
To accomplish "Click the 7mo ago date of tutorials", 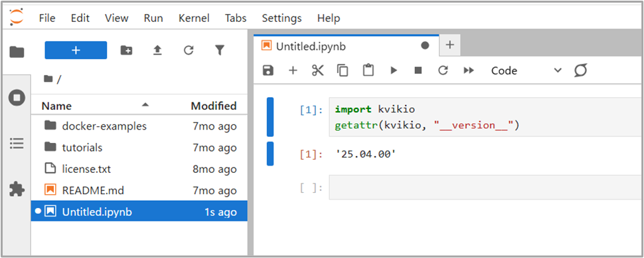I will (x=214, y=148).
